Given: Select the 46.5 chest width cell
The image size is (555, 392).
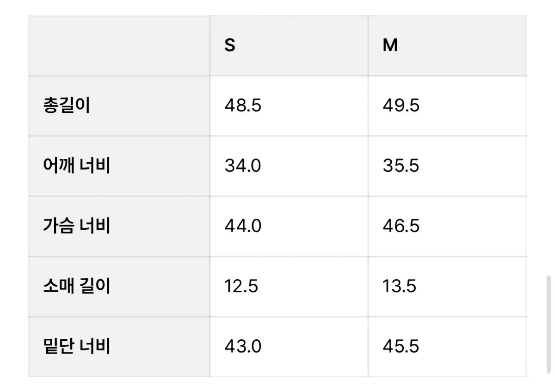Looking at the screenshot, I should click(x=447, y=226).
